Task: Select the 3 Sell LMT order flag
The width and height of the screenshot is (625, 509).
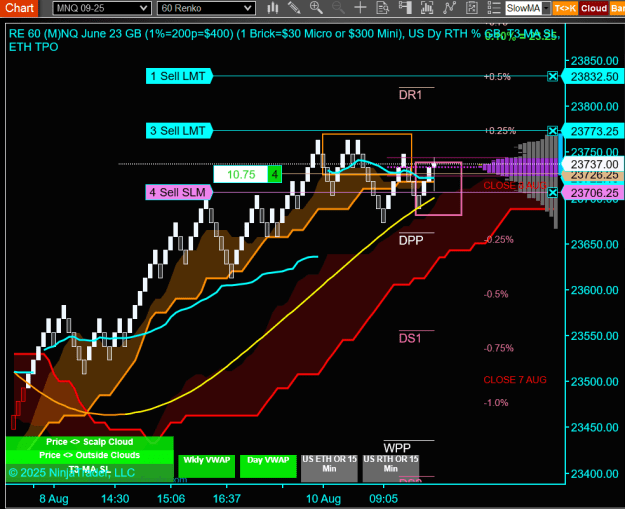Action: 179,131
